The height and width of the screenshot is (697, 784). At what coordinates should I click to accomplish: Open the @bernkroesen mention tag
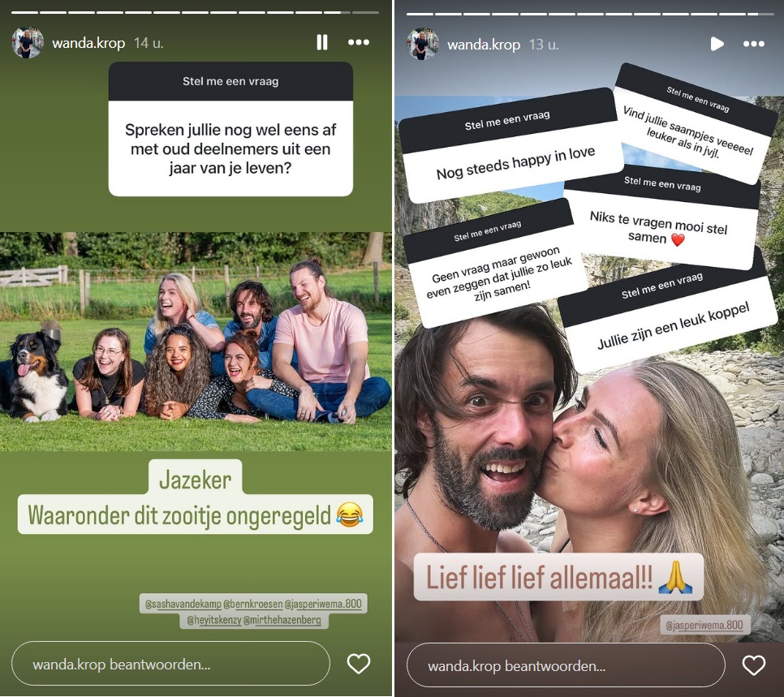[x=252, y=604]
